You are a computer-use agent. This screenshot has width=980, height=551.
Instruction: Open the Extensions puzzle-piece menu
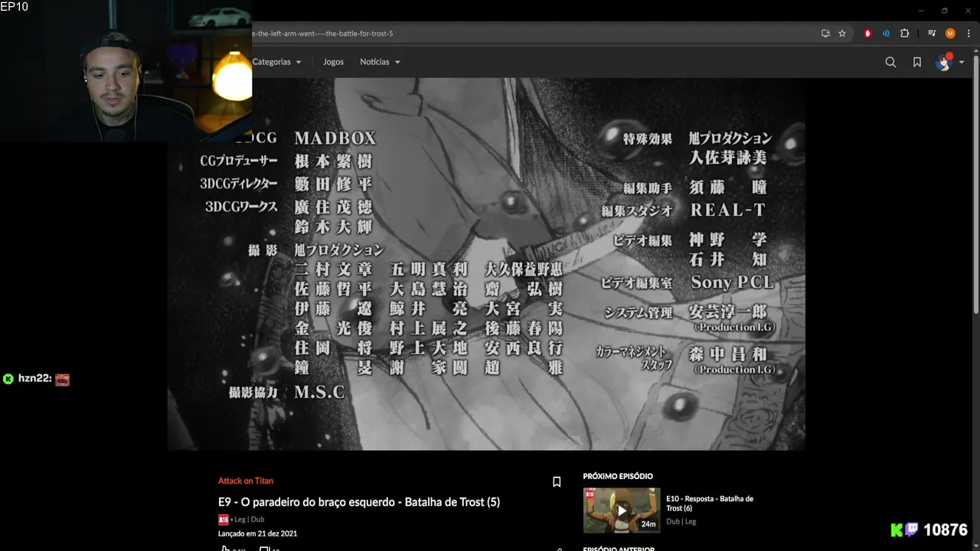pos(904,34)
